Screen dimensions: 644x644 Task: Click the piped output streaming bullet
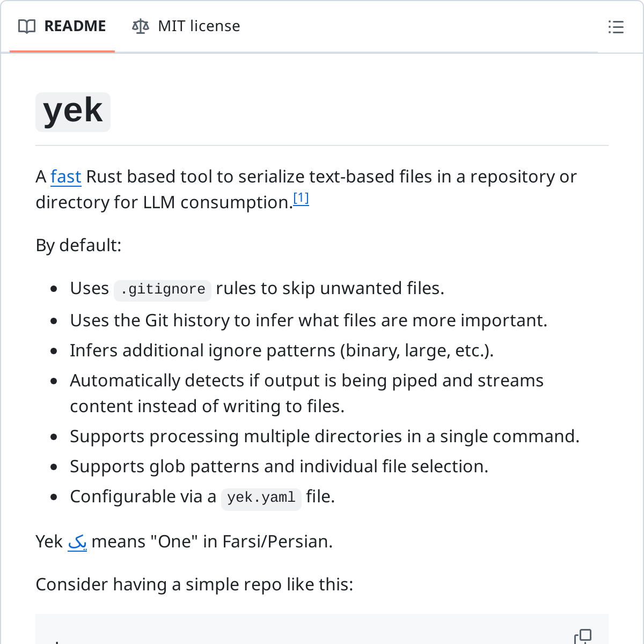(306, 393)
